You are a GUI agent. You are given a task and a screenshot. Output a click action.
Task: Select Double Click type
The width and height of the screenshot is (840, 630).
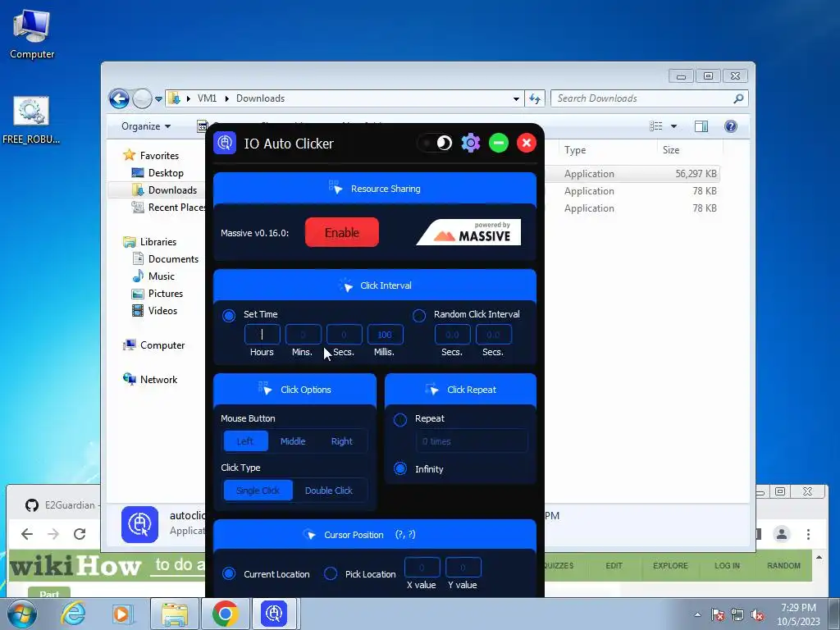tap(329, 491)
